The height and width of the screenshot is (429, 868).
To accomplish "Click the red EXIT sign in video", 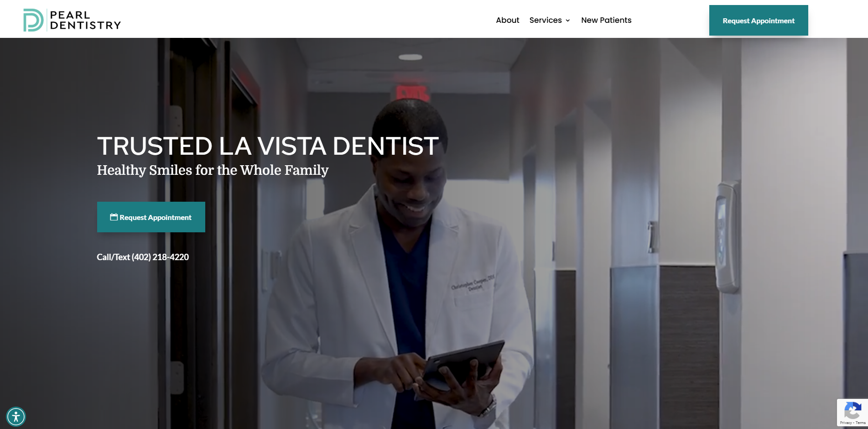I will [412, 93].
